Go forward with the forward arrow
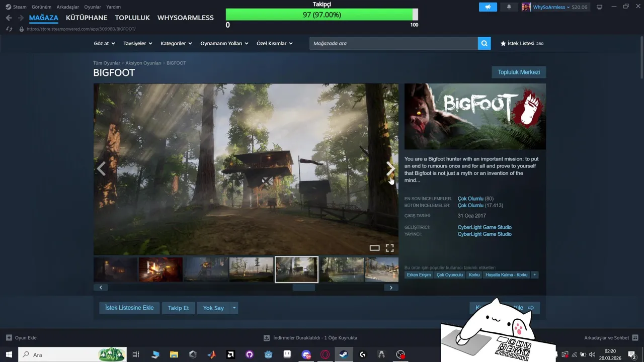The width and height of the screenshot is (644, 362). (x=21, y=18)
